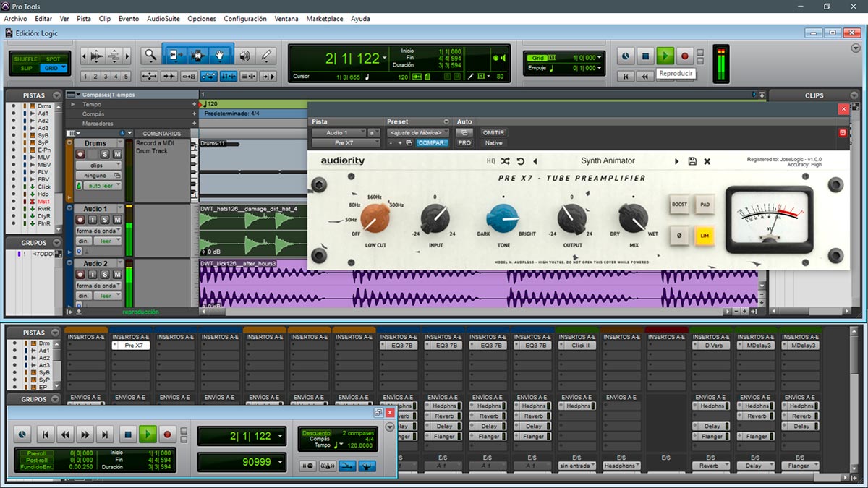Click the LOW CUT orange knob

coord(375,218)
